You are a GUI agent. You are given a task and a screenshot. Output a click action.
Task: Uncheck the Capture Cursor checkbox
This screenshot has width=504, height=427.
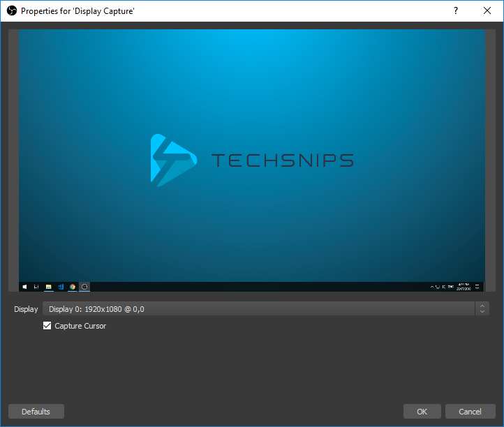[47, 326]
